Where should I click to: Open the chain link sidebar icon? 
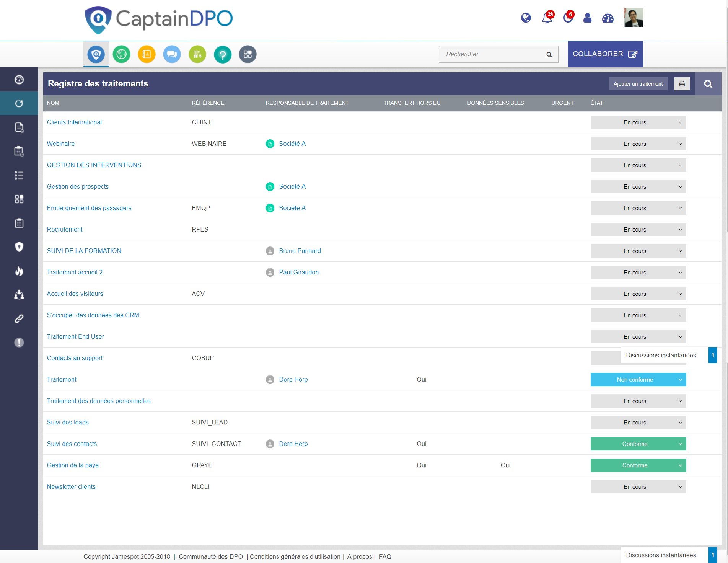pos(19,319)
